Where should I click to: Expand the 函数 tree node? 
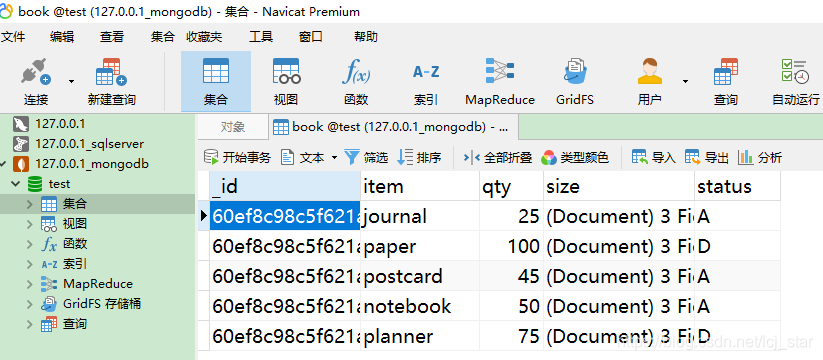coord(29,244)
